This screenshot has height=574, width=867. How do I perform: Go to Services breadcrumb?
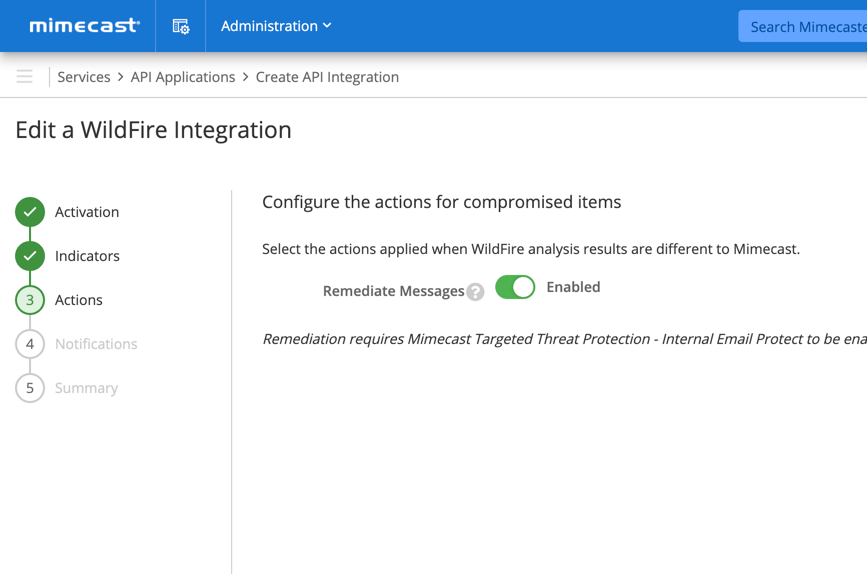[x=84, y=77]
